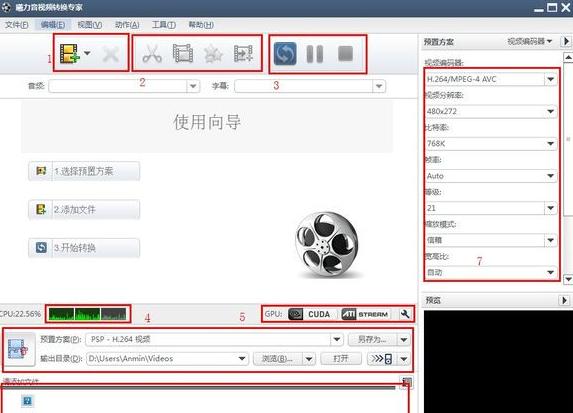Toggle CUDA GPU acceleration
Screen dimensions: 573x413
(x=310, y=314)
